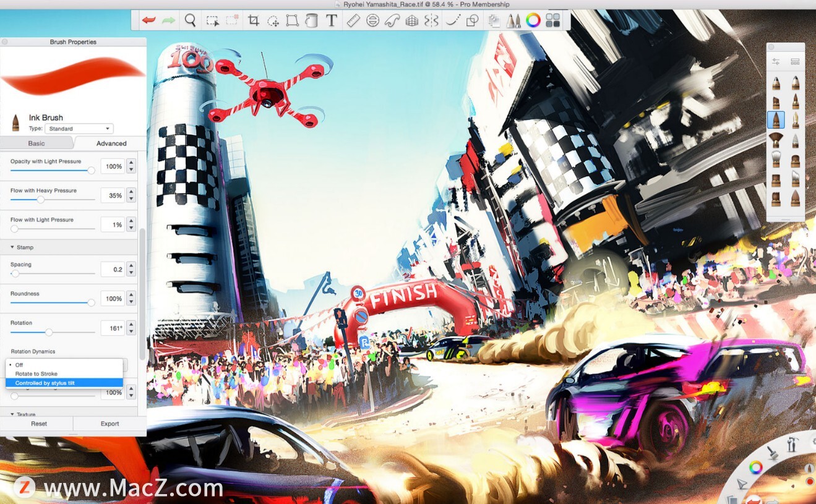Image resolution: width=816 pixels, height=504 pixels.
Task: Click the current red color dot in lagoon
Action: [x=810, y=481]
